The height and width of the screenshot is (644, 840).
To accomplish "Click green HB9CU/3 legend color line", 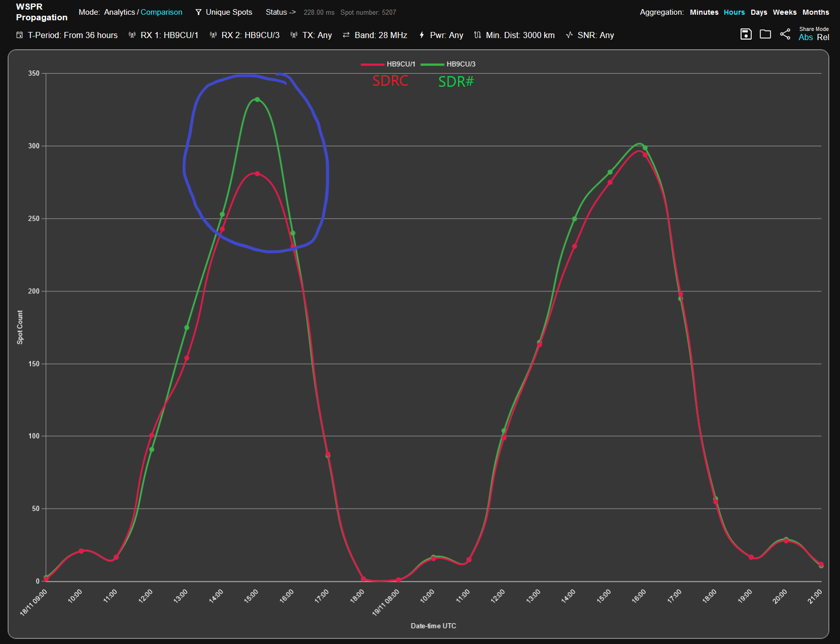I will [432, 64].
